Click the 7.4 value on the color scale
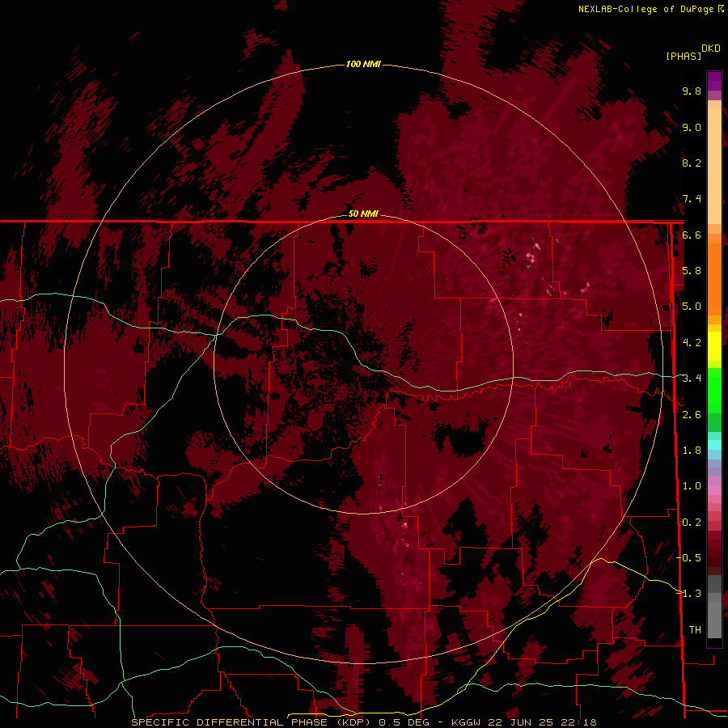 click(692, 199)
